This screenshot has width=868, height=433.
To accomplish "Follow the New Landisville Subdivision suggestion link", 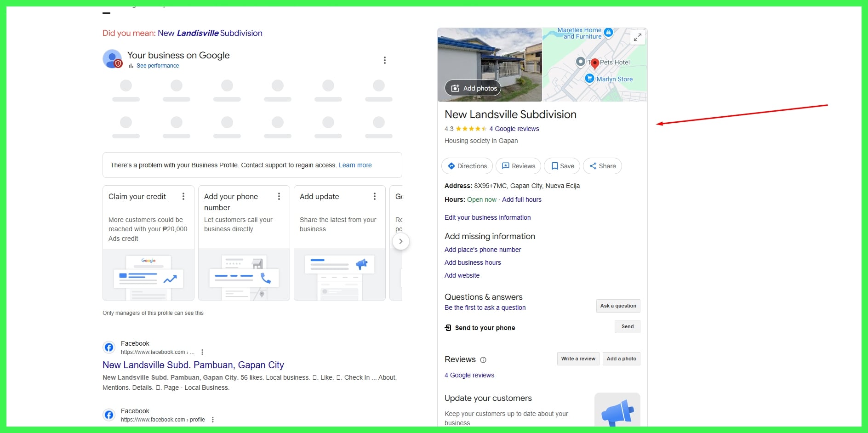I will (x=210, y=33).
